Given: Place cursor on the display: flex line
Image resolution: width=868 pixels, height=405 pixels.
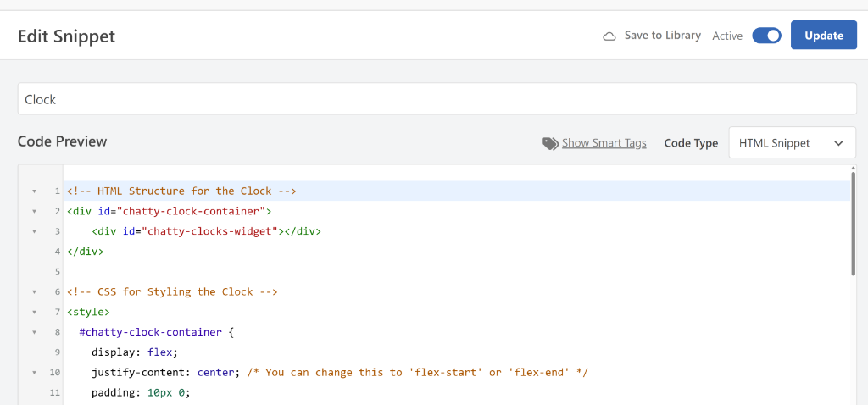Looking at the screenshot, I should tap(134, 352).
